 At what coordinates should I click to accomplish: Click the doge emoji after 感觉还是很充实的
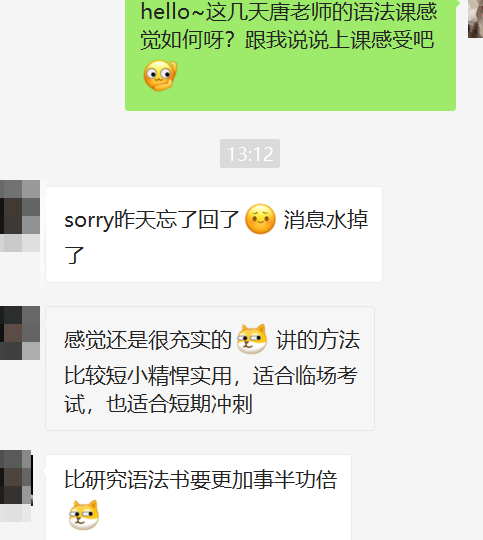pos(252,339)
